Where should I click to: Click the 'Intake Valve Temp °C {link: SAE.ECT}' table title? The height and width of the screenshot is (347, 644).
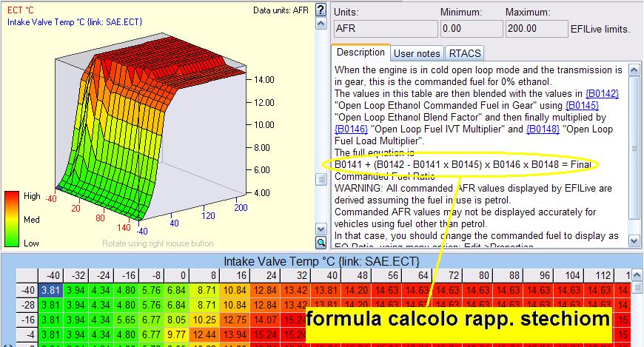click(x=321, y=261)
